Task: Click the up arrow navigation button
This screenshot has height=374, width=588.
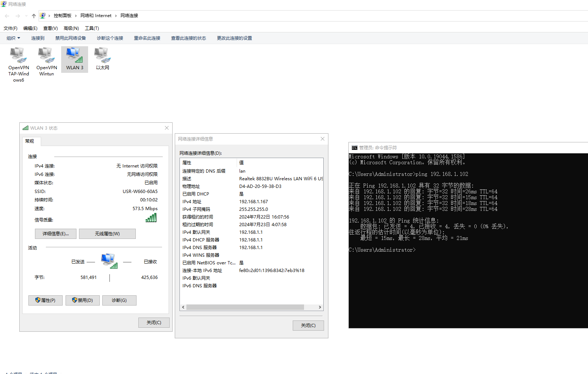Action: pos(34,16)
